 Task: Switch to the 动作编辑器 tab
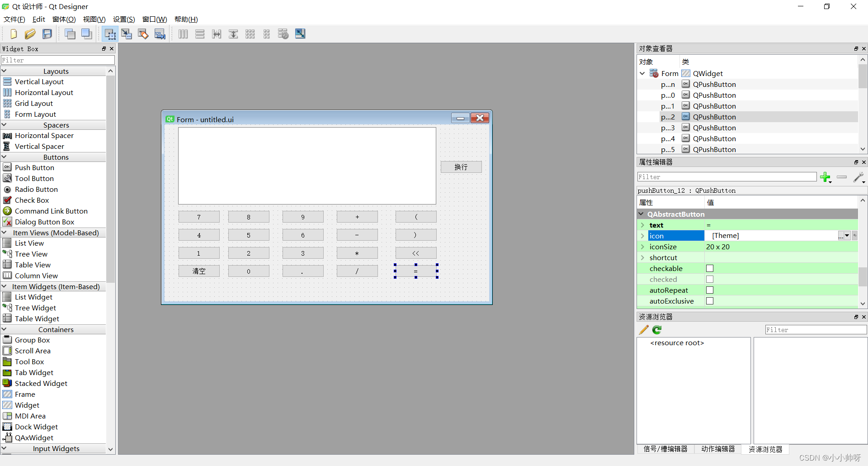click(x=718, y=449)
